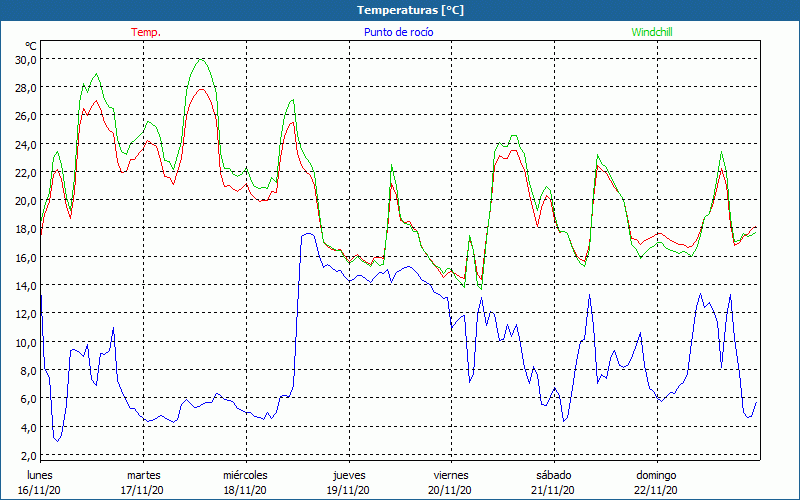Click the 30,0 y-axis value
The width and height of the screenshot is (800, 500).
(x=26, y=59)
